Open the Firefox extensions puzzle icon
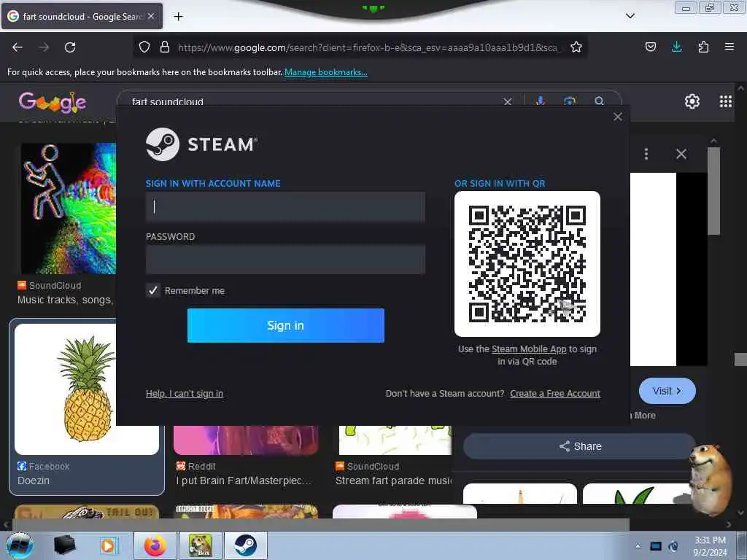The image size is (747, 560). 703,47
